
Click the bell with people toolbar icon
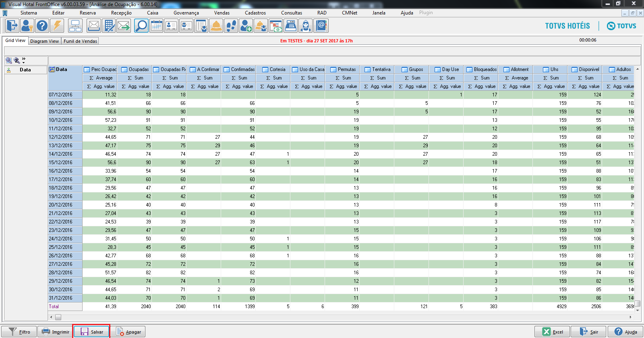[x=261, y=26]
